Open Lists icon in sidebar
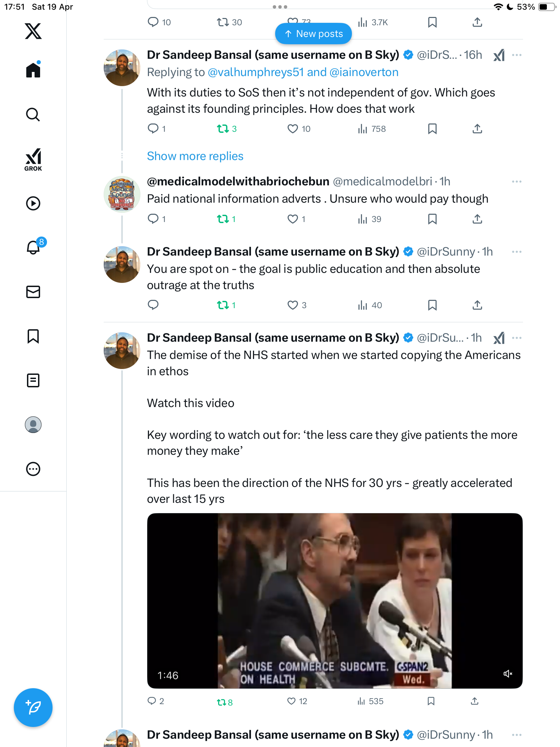The image size is (560, 747). (33, 380)
